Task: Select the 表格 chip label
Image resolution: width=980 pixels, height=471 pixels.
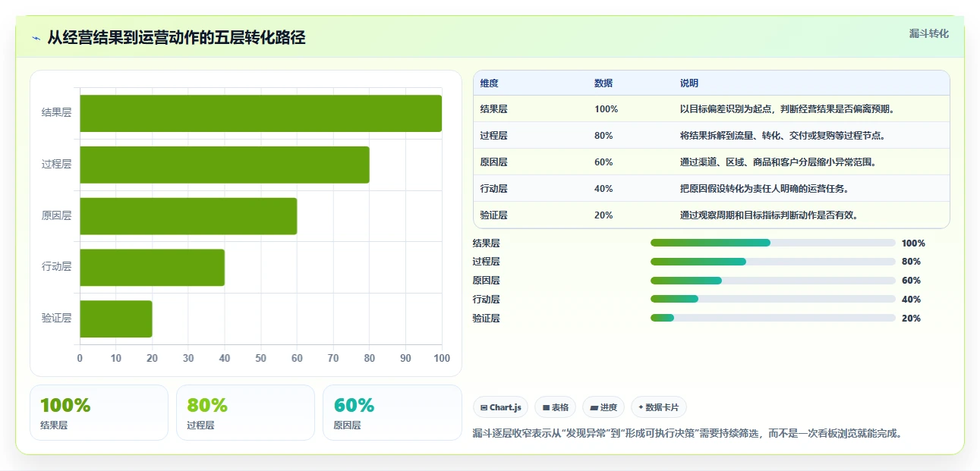Action: click(560, 408)
